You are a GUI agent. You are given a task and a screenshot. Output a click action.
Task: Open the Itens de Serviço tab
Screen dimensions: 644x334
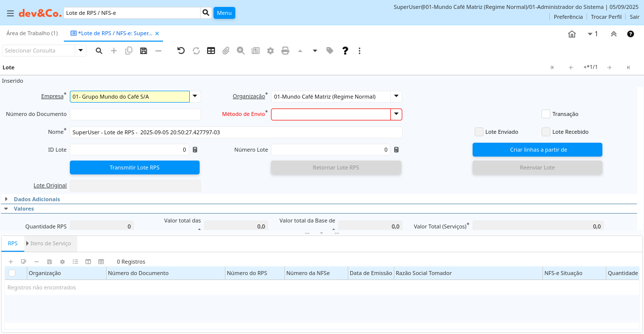tap(50, 243)
